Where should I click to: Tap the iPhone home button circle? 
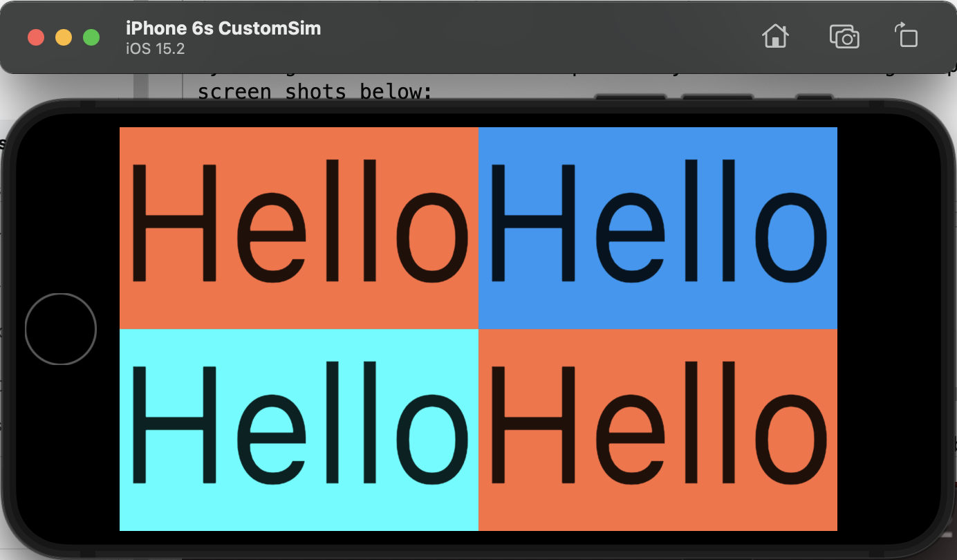tap(61, 329)
